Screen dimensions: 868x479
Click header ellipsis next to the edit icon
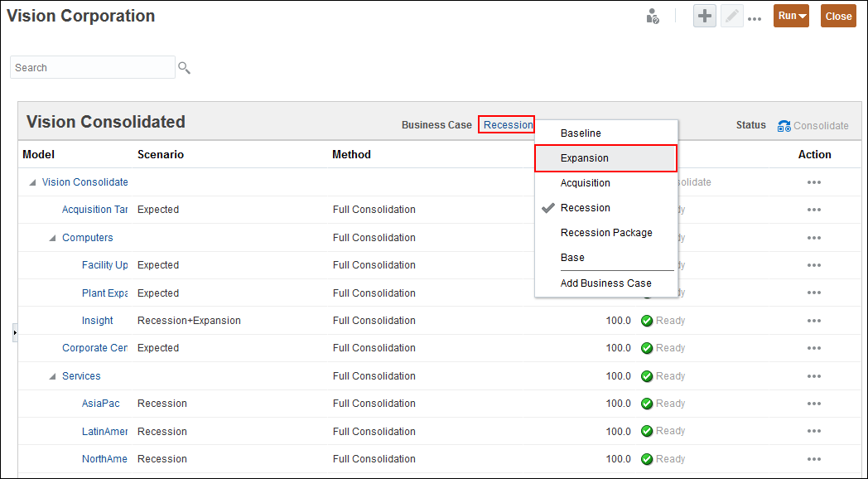(x=755, y=17)
